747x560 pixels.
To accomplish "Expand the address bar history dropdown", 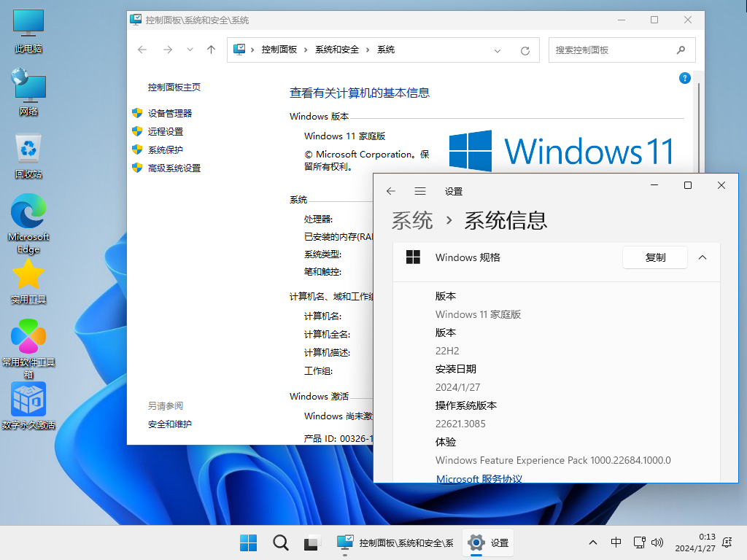I will point(498,50).
